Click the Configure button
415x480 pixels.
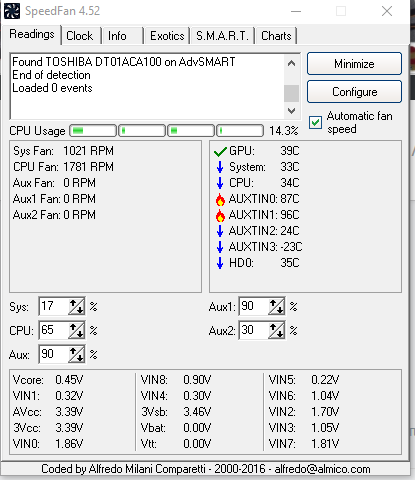(x=354, y=92)
